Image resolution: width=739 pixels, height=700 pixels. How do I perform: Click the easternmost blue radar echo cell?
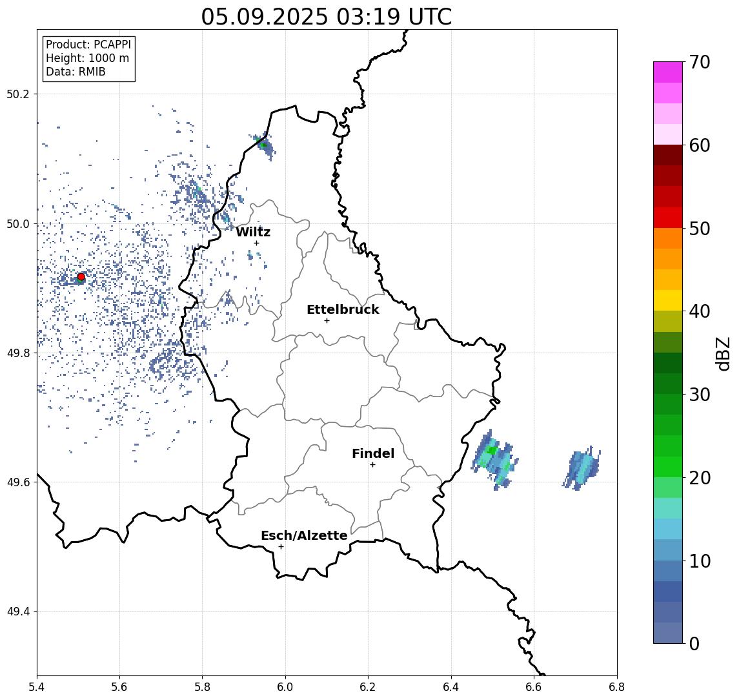(x=582, y=468)
